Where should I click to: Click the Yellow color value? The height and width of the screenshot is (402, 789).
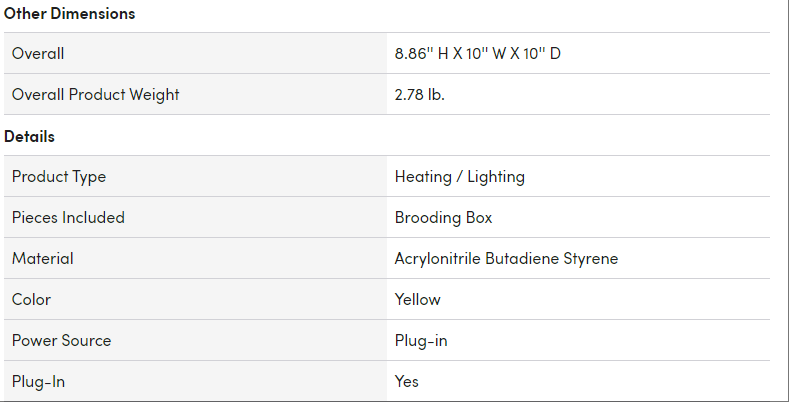(418, 300)
